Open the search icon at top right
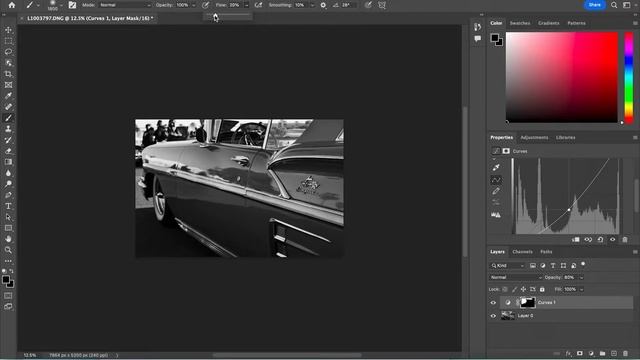The width and height of the screenshot is (640, 360). pos(614,5)
